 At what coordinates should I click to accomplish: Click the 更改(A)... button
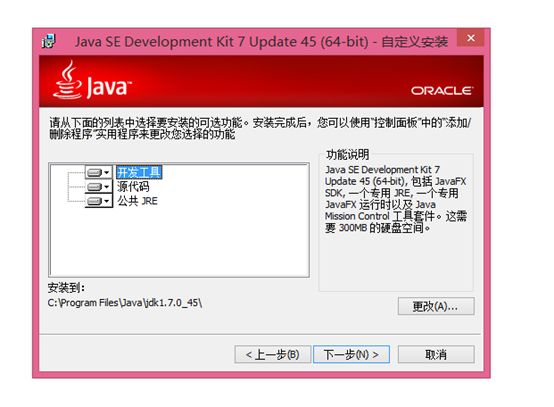pyautogui.click(x=436, y=306)
